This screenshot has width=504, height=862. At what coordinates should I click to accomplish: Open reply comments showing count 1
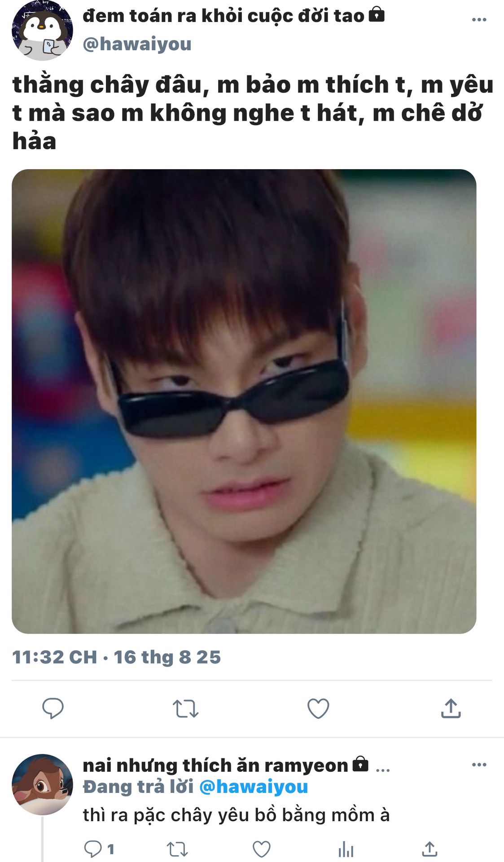point(99,849)
